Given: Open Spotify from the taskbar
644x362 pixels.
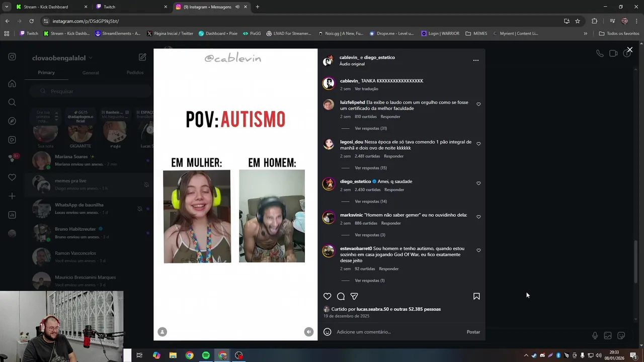Looking at the screenshot, I should point(206,355).
